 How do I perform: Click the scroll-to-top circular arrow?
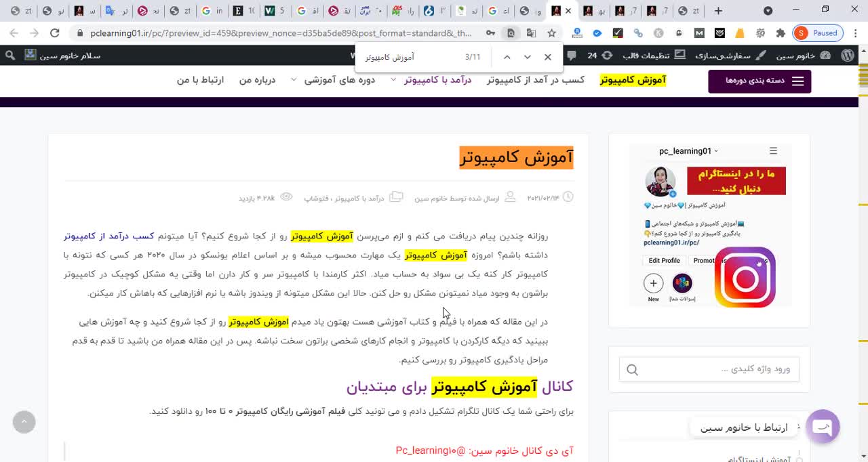24,421
